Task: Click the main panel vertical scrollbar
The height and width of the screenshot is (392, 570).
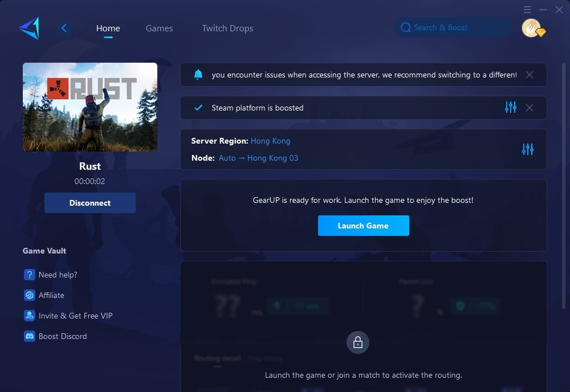Action: point(564,185)
